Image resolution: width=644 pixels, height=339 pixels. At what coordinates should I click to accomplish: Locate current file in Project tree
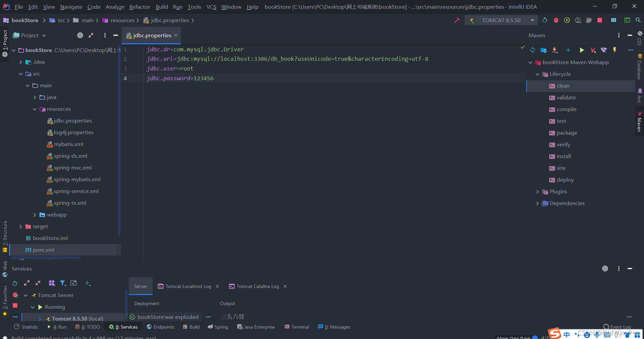click(x=80, y=35)
